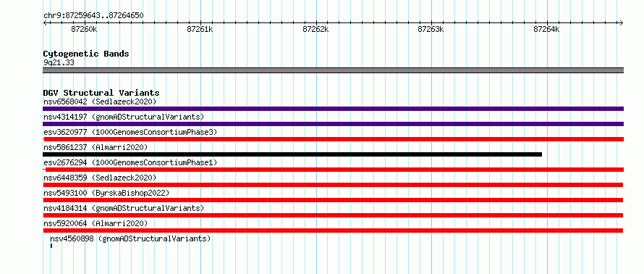This screenshot has height=274, width=644.
Task: Click the ruler's right end arrow
Action: (x=622, y=22)
